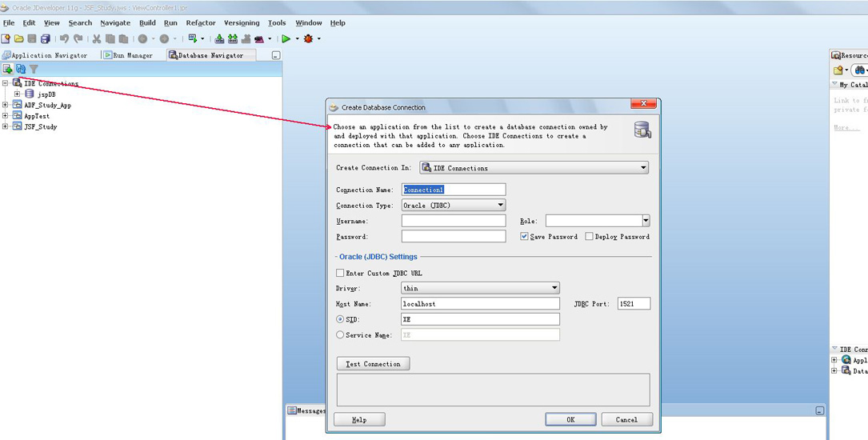The height and width of the screenshot is (440, 868).
Task: Click the Connection Name field
Action: pos(454,190)
